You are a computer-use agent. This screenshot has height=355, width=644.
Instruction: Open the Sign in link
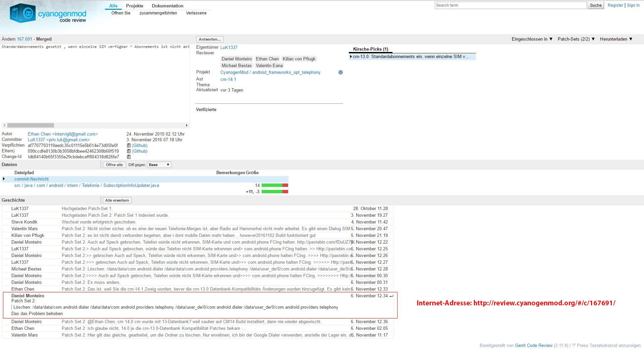(633, 5)
